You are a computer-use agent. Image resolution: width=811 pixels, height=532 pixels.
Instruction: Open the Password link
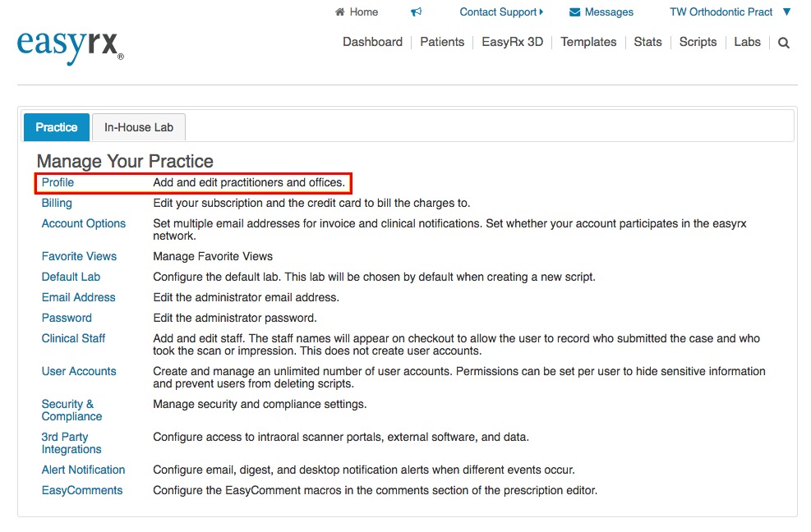point(67,318)
